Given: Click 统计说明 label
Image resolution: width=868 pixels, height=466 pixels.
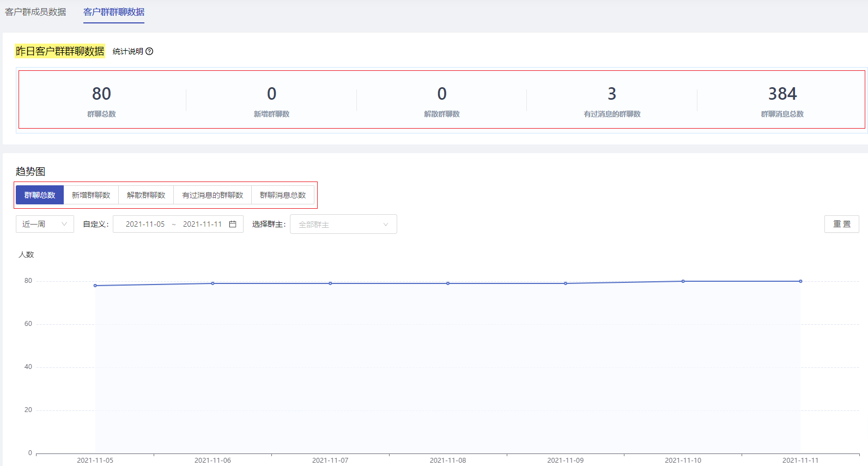Looking at the screenshot, I should (x=128, y=51).
